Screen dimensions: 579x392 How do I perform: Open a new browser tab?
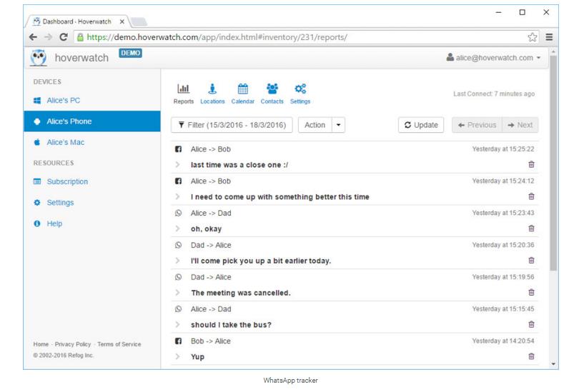139,21
